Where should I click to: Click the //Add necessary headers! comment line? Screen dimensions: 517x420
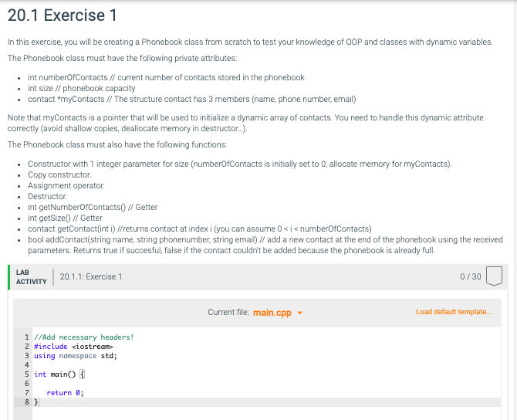point(84,337)
